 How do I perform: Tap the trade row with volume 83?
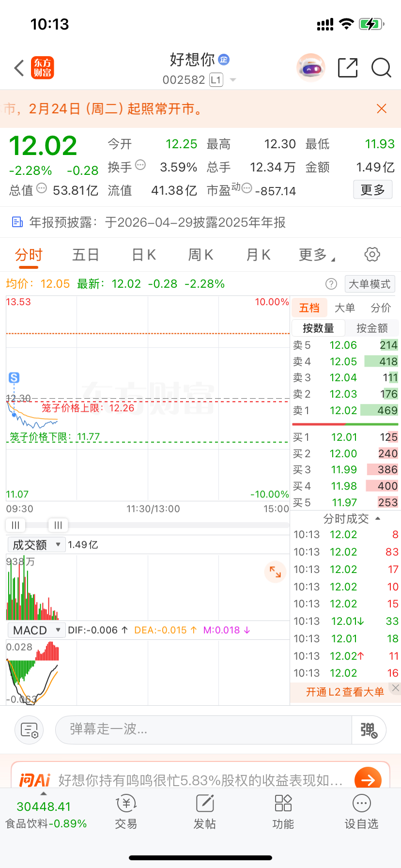point(346,552)
